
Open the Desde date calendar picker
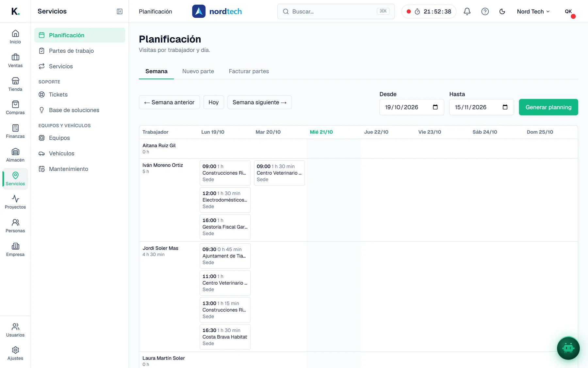[x=435, y=107]
